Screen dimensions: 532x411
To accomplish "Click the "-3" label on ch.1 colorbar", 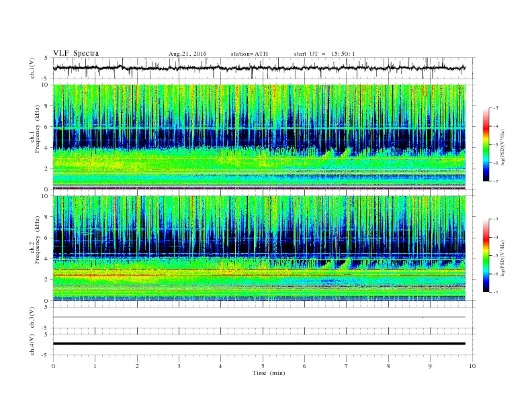I will (x=495, y=108).
